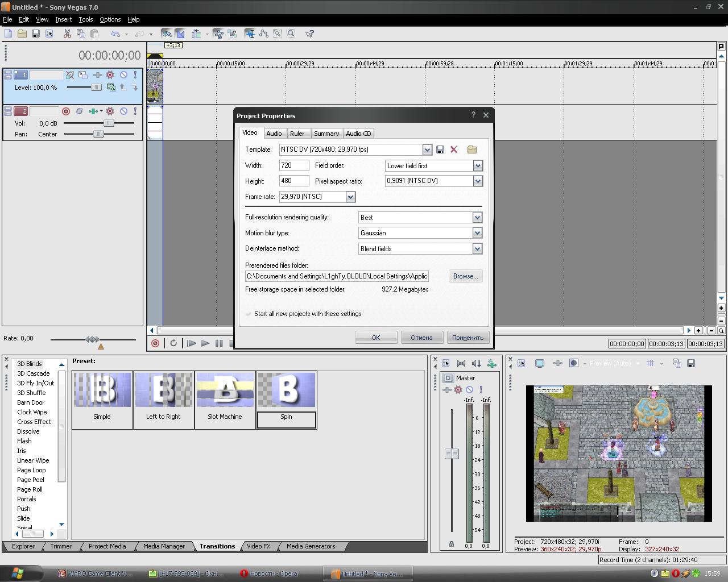This screenshot has height=582, width=728.
Task: Open the Motion blur type dropdown
Action: (x=477, y=232)
